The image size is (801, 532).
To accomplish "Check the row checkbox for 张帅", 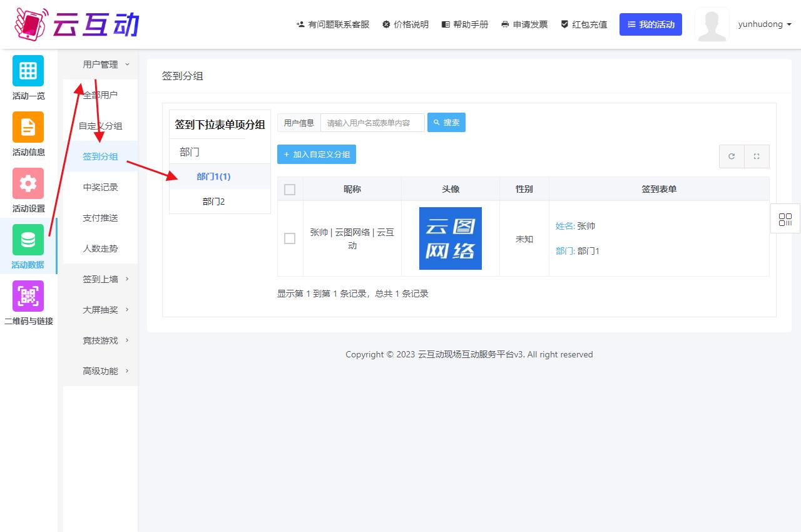I will pos(290,238).
